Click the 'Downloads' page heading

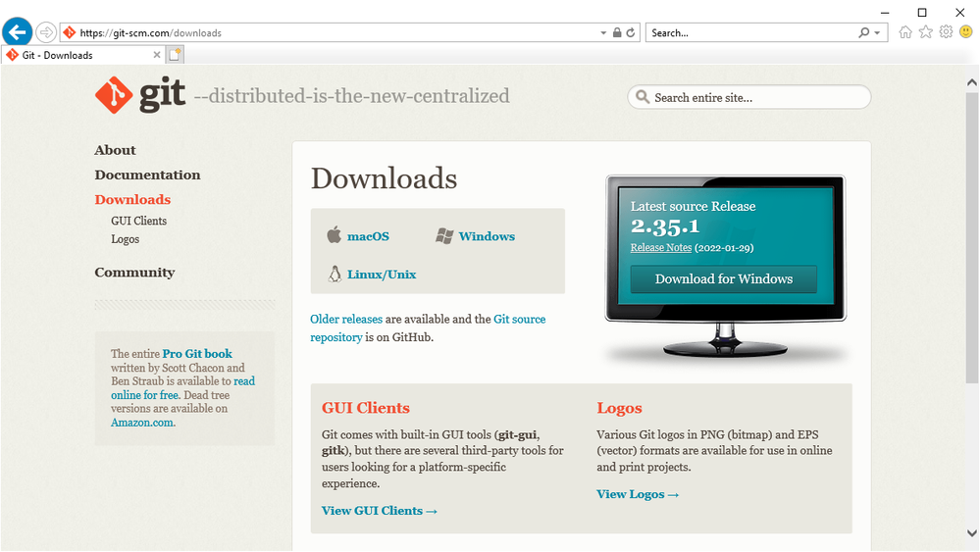(x=384, y=178)
